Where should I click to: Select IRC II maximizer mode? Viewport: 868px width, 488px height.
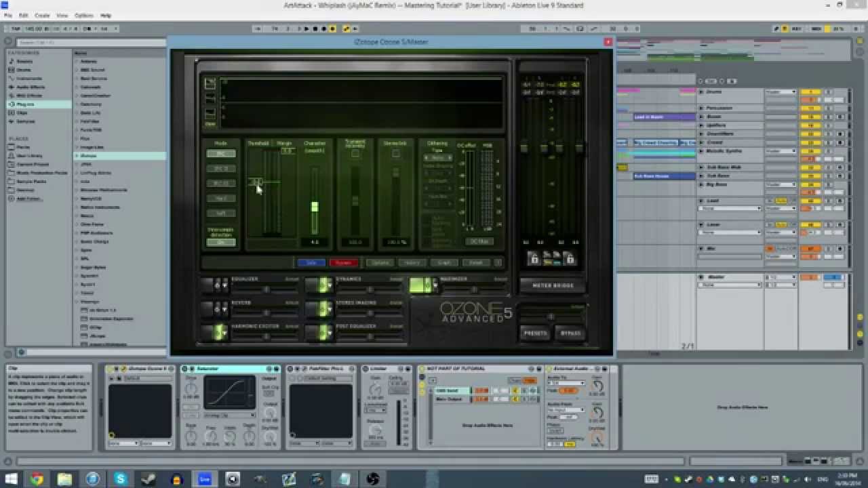221,169
